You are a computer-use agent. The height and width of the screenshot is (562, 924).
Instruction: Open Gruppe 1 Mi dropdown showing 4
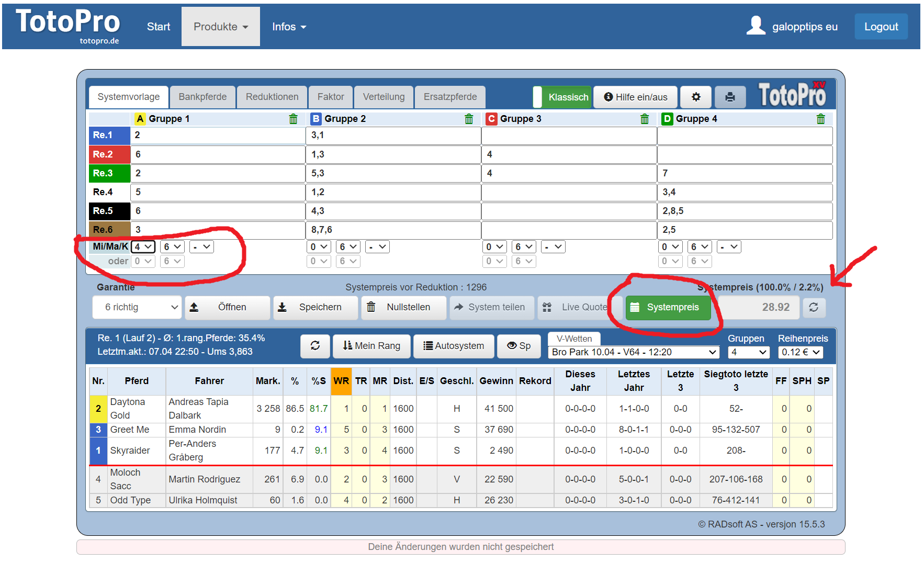pos(143,246)
